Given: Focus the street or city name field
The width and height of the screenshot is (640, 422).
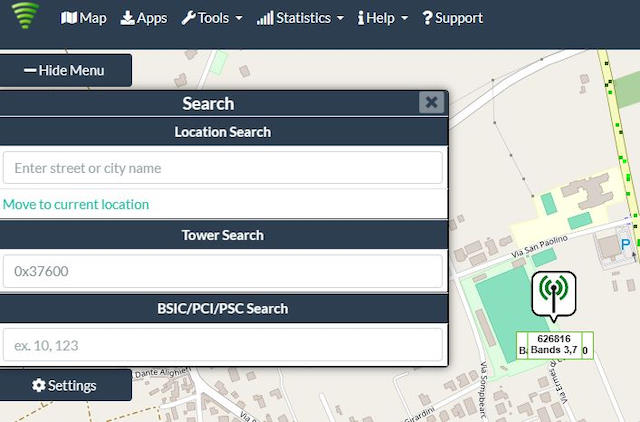Looking at the screenshot, I should tap(222, 168).
